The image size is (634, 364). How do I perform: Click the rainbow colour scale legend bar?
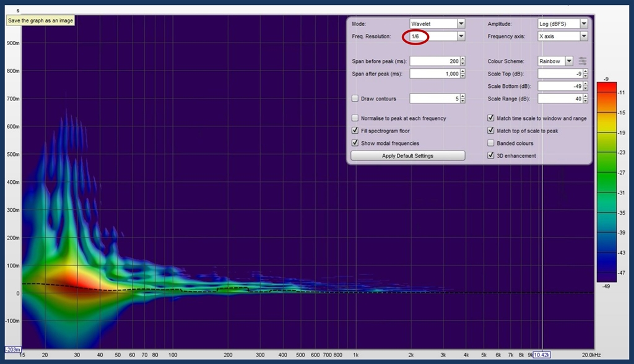[606, 181]
